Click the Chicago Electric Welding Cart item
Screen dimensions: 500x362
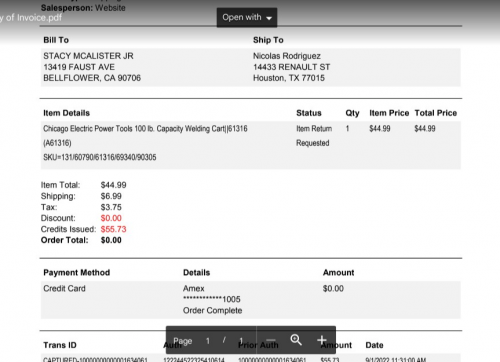[x=145, y=136]
